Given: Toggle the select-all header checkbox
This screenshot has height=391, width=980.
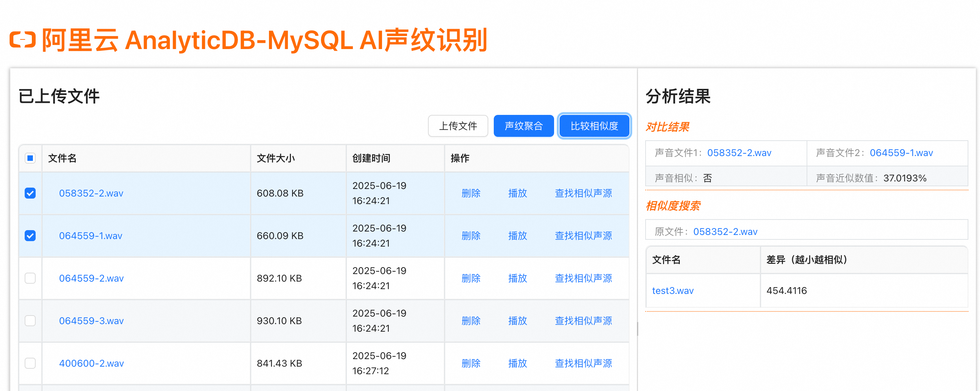Looking at the screenshot, I should (30, 158).
